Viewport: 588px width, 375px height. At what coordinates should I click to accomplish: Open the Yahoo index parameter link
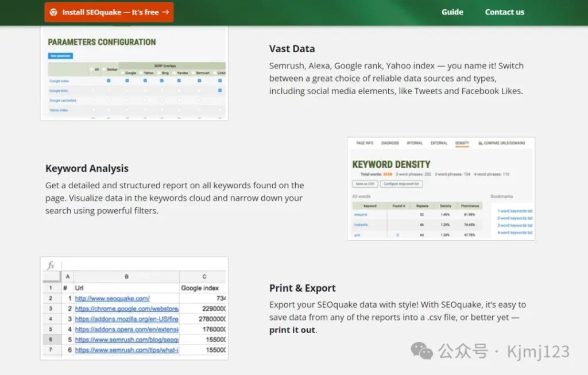tap(59, 110)
